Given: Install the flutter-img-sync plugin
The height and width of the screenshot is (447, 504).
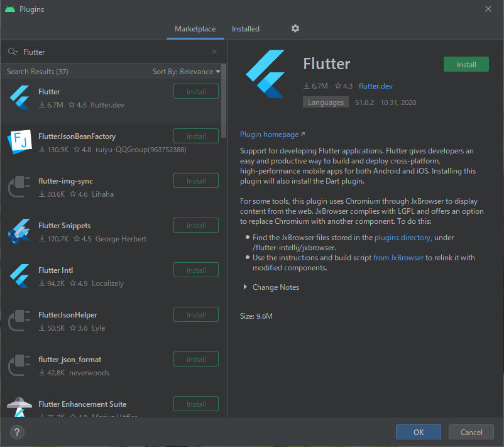Looking at the screenshot, I should pyautogui.click(x=196, y=180).
